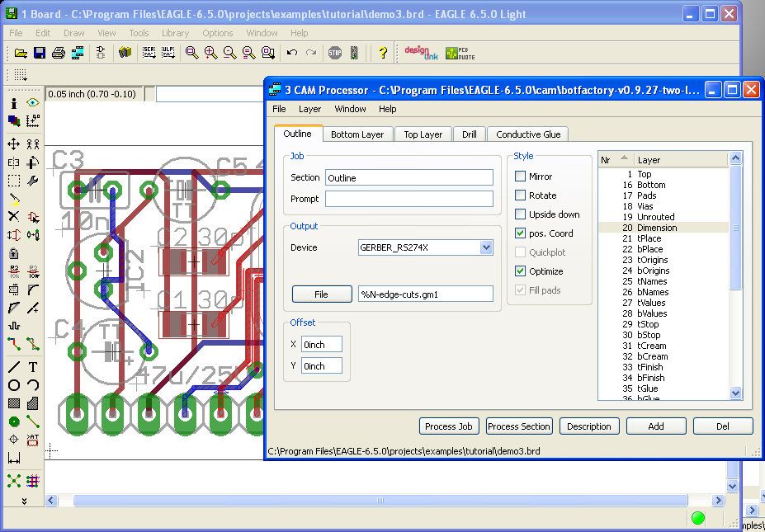The height and width of the screenshot is (532, 765).
Task: Open the yellow question mark Help icon
Action: pyautogui.click(x=382, y=53)
